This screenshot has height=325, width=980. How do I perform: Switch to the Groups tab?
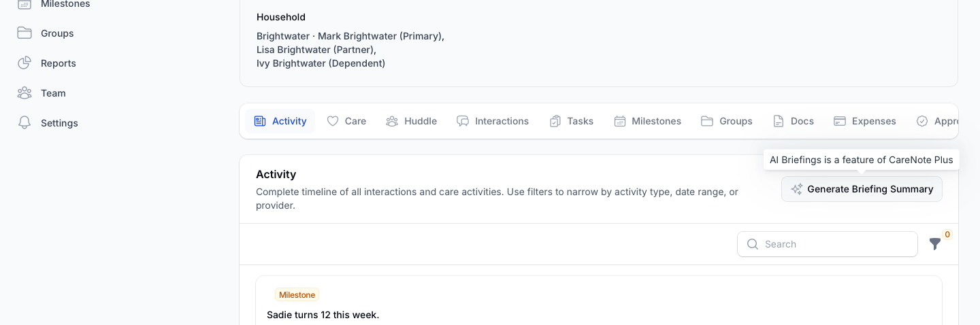point(726,121)
